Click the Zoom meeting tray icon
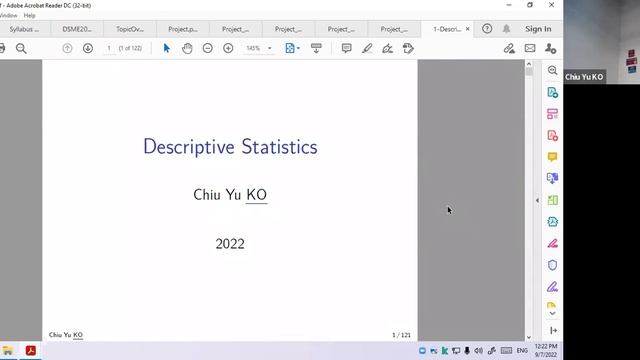This screenshot has height=360, width=640. (x=422, y=351)
